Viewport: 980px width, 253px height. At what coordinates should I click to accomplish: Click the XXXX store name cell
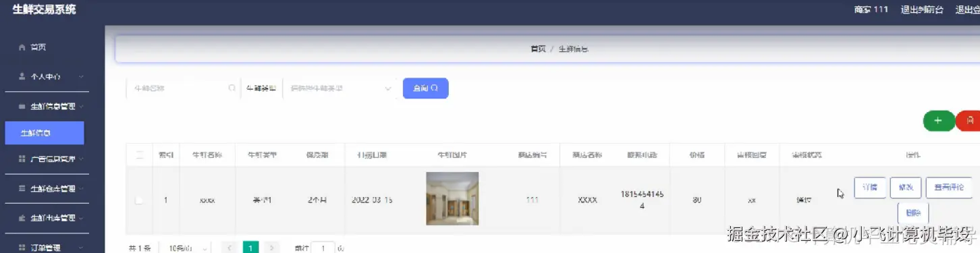tap(587, 200)
